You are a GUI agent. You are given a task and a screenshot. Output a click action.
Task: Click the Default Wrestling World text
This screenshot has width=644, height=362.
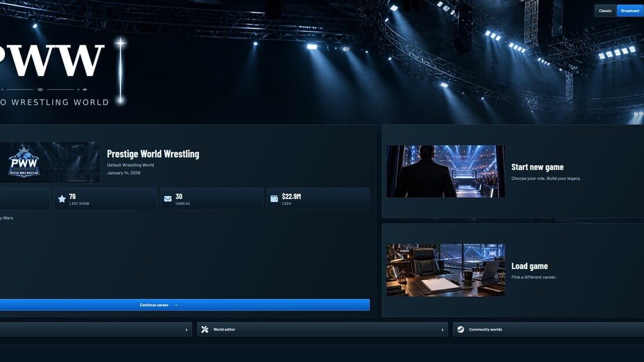coord(130,165)
